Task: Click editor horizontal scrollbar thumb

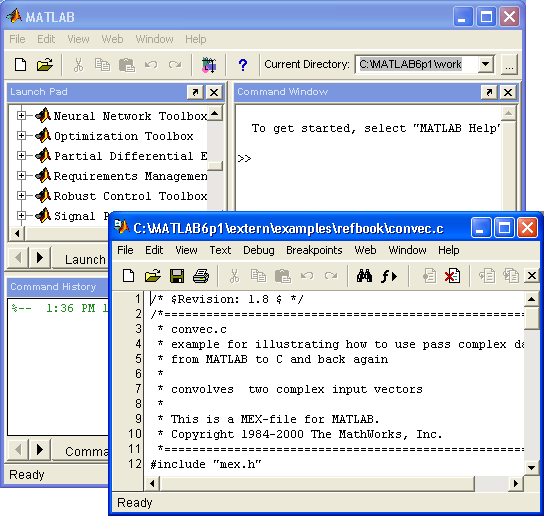Action: click(x=317, y=483)
